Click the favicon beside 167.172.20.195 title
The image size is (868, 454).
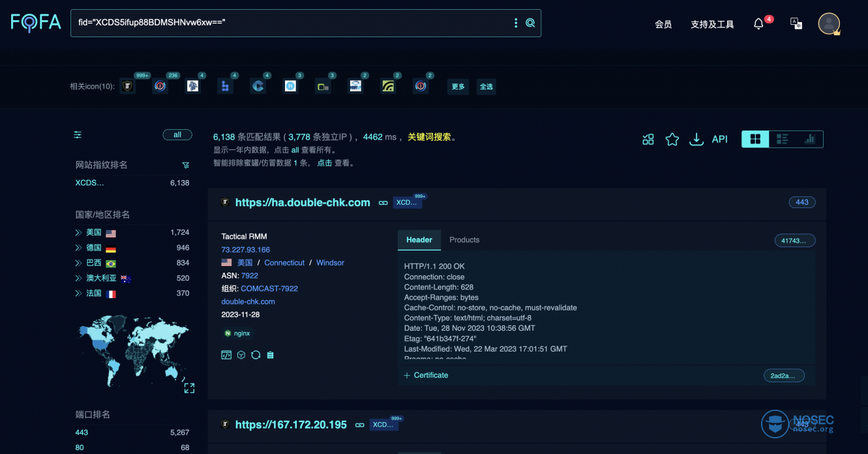click(x=225, y=425)
